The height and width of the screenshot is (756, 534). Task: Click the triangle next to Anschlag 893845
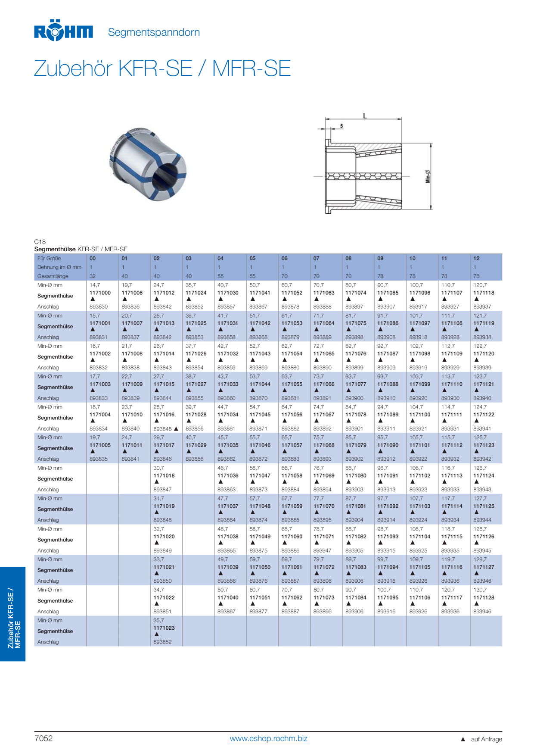point(176,429)
